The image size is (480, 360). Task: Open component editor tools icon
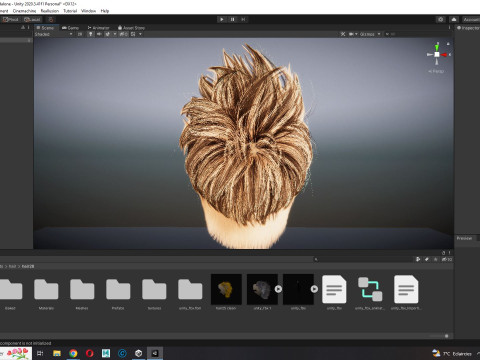(x=343, y=34)
